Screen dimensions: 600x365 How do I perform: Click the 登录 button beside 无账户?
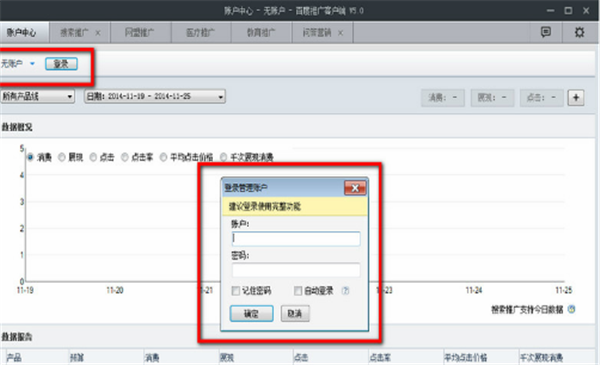(x=61, y=64)
